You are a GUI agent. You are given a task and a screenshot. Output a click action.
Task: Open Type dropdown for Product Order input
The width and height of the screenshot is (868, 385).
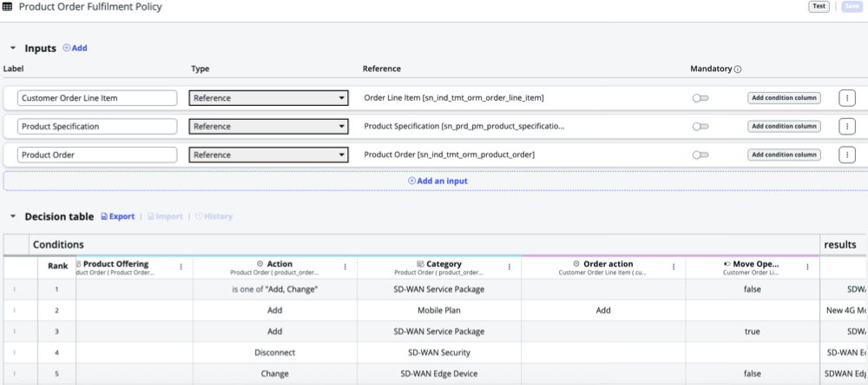click(268, 155)
